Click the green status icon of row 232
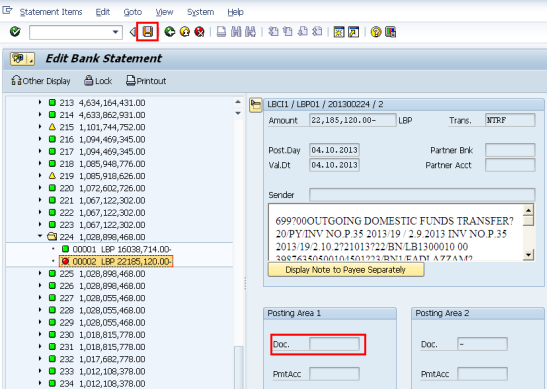This screenshot has height=389, width=547. (x=52, y=359)
